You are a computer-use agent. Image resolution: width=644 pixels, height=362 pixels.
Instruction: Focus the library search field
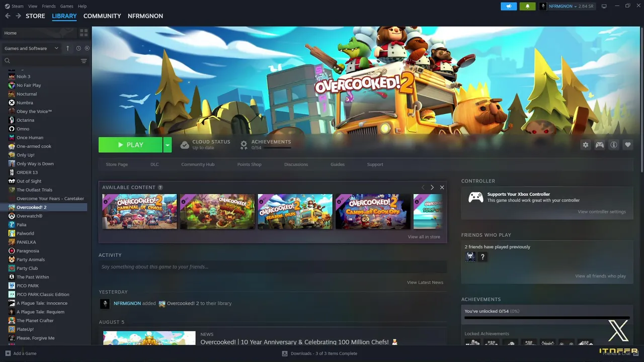pos(41,61)
